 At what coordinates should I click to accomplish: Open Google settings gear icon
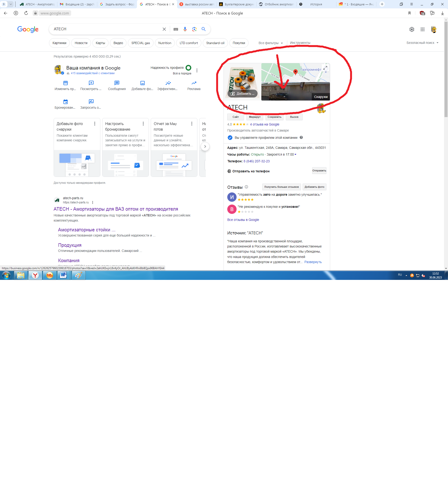(x=412, y=29)
